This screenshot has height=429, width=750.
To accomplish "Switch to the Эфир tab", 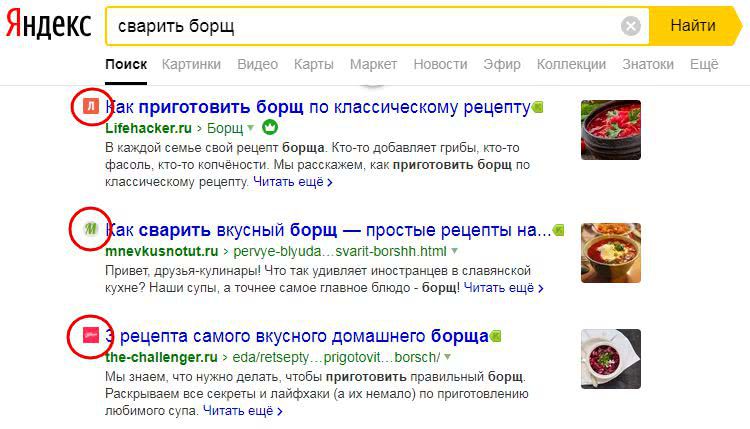I will (x=502, y=64).
